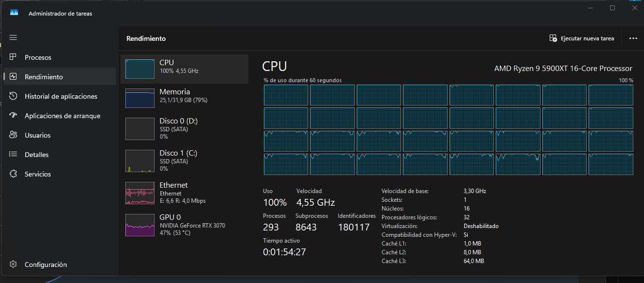Open the Ejecutar nueva tarea dialog
The height and width of the screenshot is (283, 644).
click(582, 38)
